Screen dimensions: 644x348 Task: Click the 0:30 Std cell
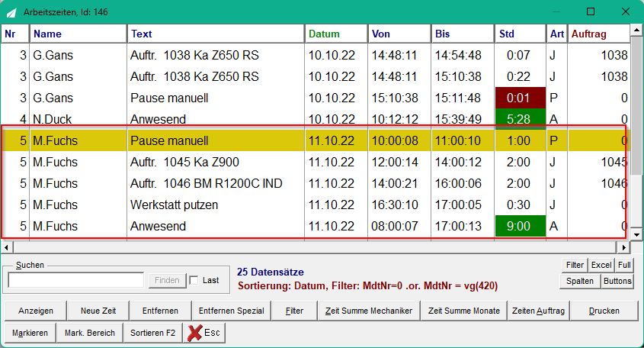521,205
